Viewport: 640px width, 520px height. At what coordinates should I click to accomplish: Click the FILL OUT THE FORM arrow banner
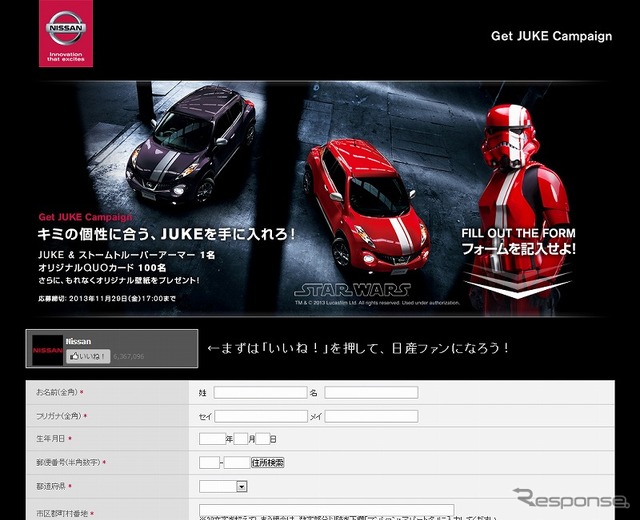518,263
